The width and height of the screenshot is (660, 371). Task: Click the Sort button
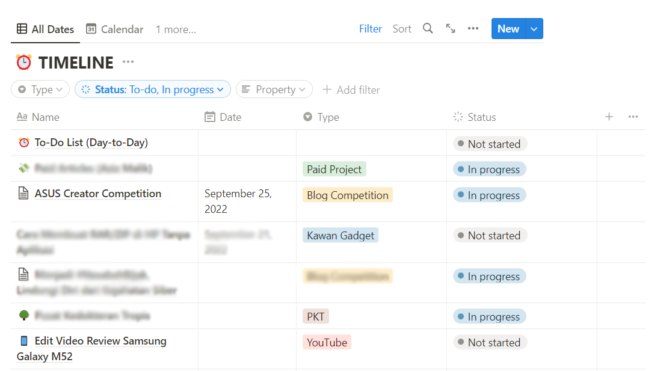coord(402,29)
